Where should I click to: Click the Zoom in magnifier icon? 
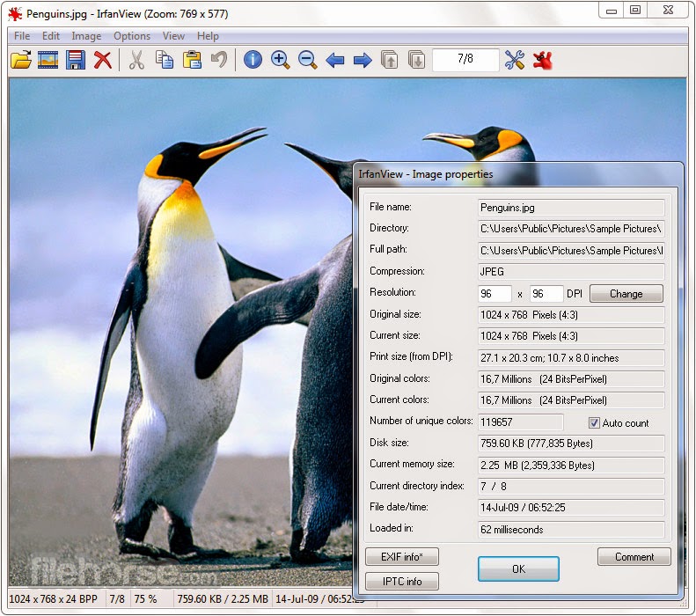(x=280, y=60)
